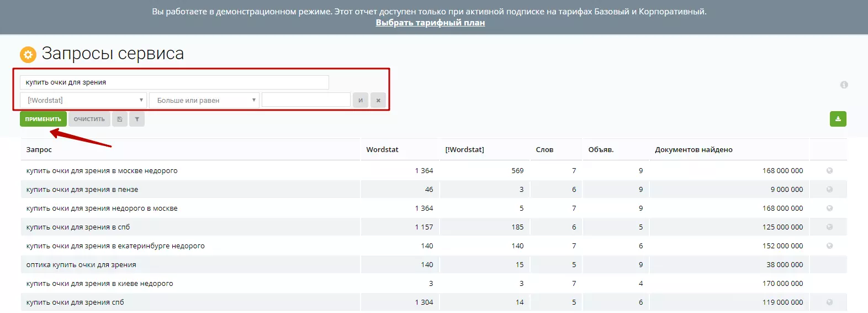The width and height of the screenshot is (868, 313).
Task: Click the circle icon in row 'в москве недорого'
Action: point(829,171)
